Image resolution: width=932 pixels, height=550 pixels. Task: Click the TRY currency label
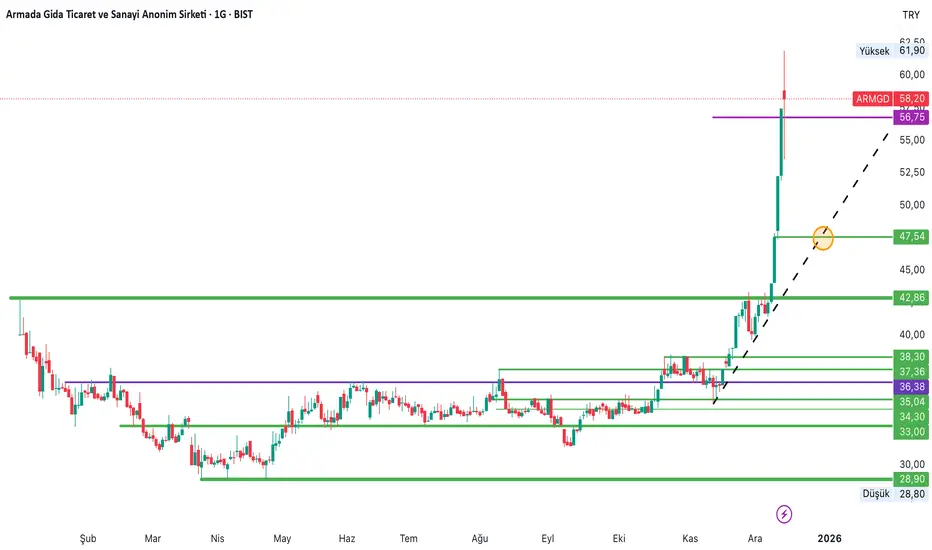pos(911,15)
